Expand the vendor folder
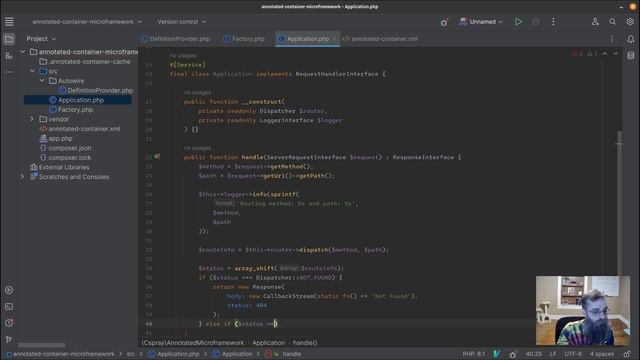 click(x=32, y=119)
